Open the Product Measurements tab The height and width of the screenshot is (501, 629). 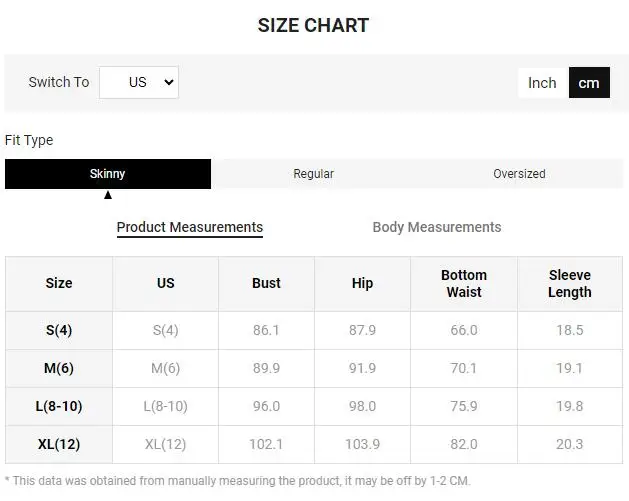[190, 227]
